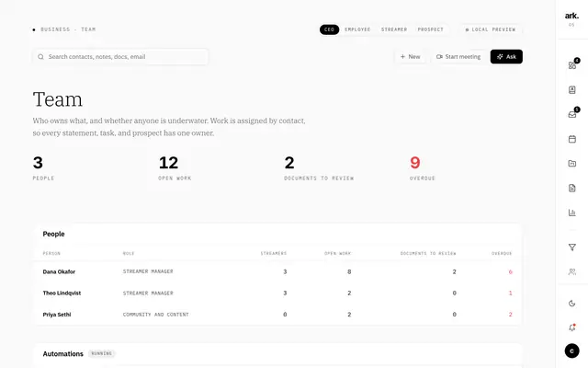Start a meeting with Start meeting button
The width and height of the screenshot is (588, 368).
point(458,57)
